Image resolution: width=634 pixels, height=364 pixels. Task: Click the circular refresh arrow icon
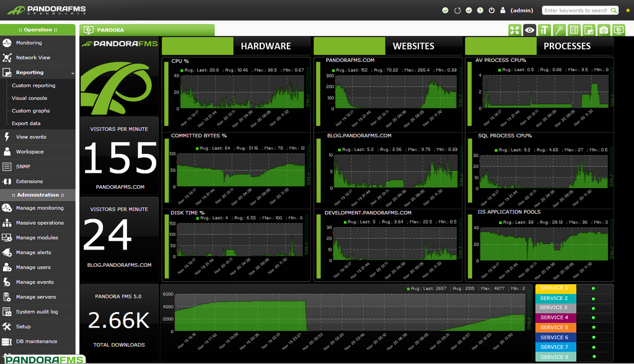coord(457,11)
